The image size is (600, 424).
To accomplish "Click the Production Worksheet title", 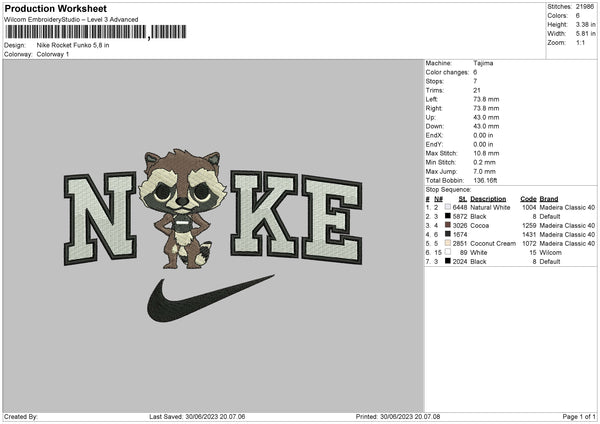I will click(x=55, y=8).
